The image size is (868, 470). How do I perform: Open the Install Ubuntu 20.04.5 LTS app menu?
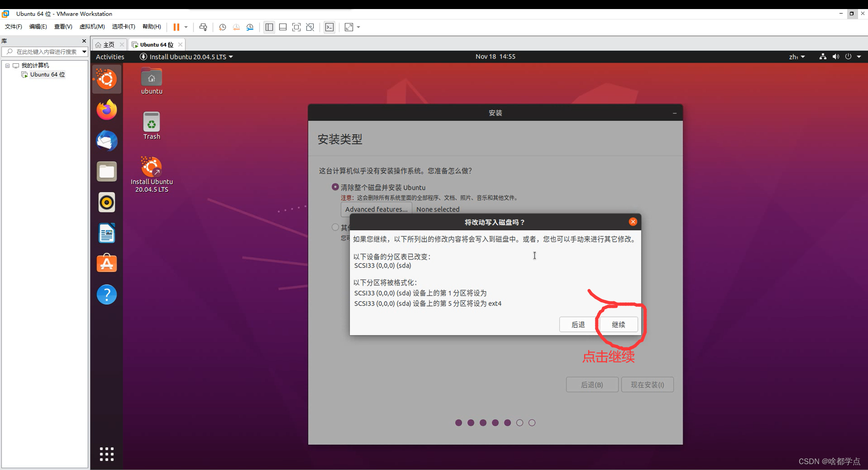186,57
